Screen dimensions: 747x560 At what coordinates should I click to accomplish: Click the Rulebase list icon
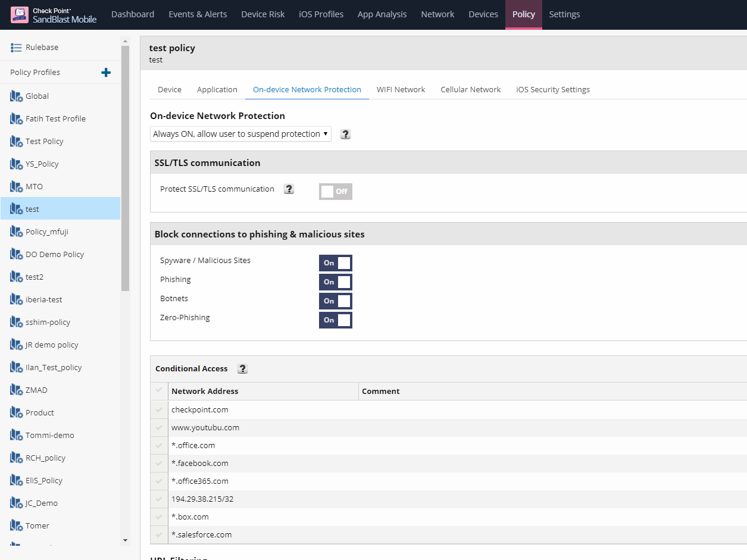click(x=16, y=48)
